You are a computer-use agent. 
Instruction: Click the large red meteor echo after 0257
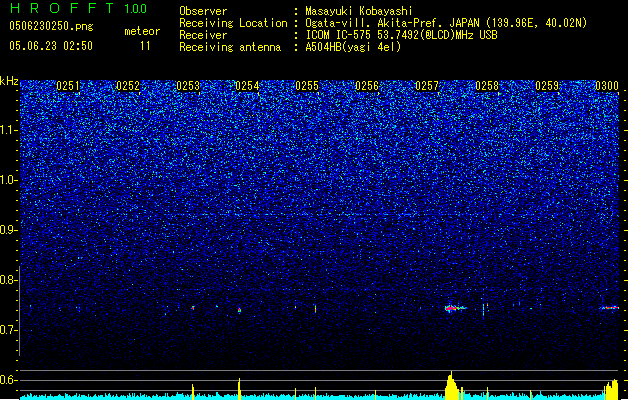coord(455,308)
